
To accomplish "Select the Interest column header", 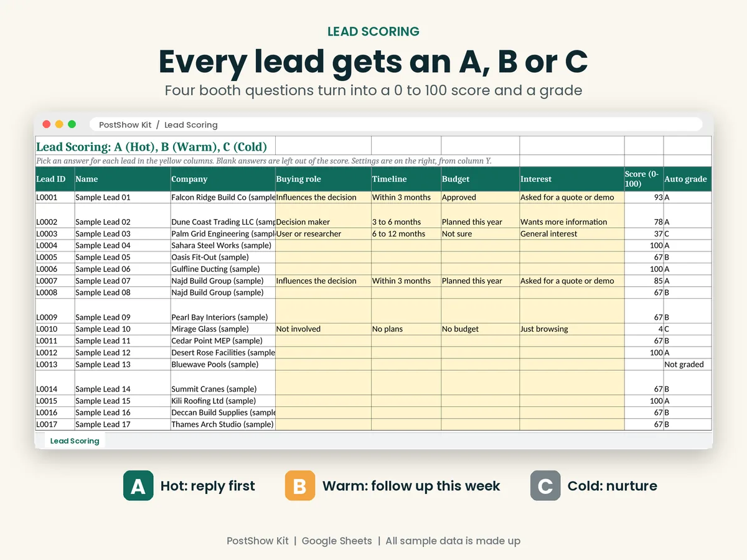I will (571, 179).
